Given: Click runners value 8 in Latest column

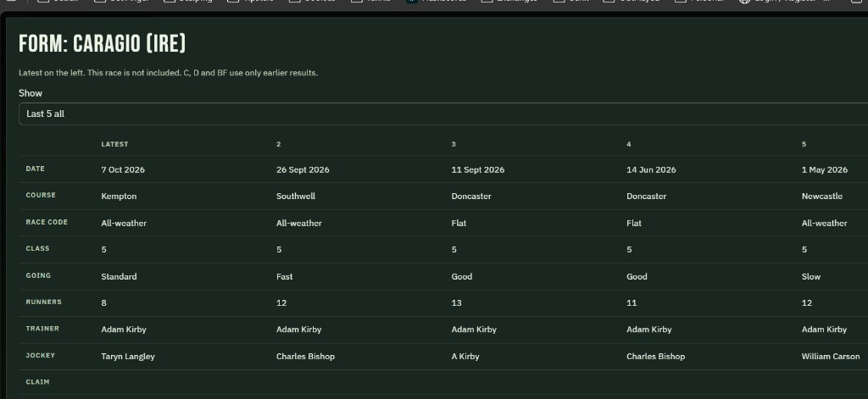Looking at the screenshot, I should pyautogui.click(x=104, y=303).
